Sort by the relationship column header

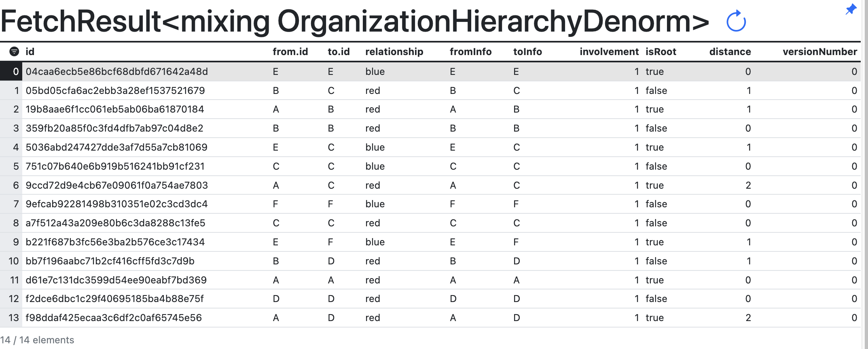[x=394, y=52]
